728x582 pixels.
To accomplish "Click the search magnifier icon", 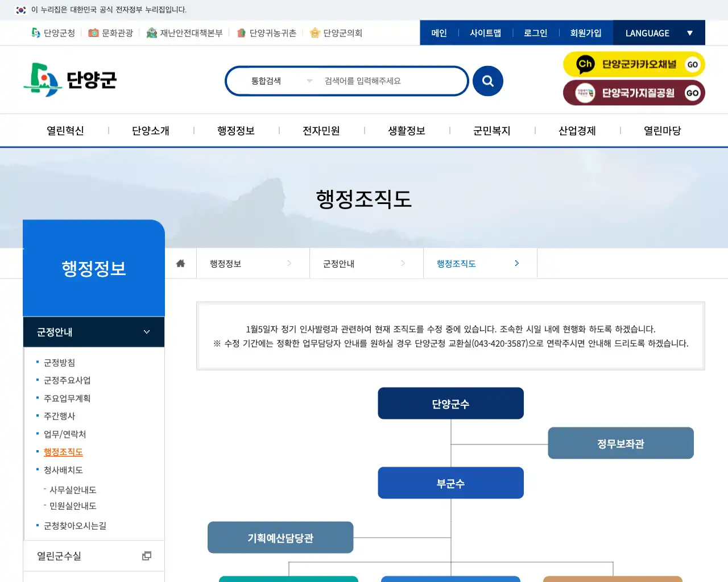I will point(487,81).
